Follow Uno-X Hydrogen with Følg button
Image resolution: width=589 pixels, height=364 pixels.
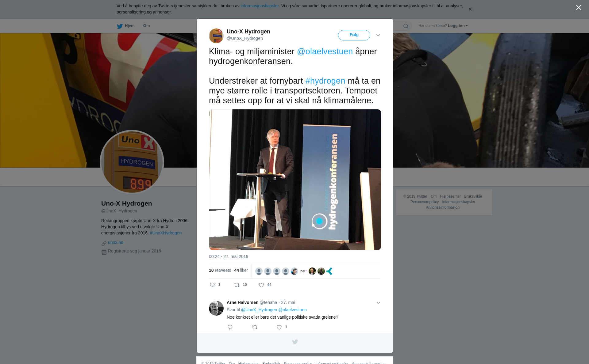354,35
